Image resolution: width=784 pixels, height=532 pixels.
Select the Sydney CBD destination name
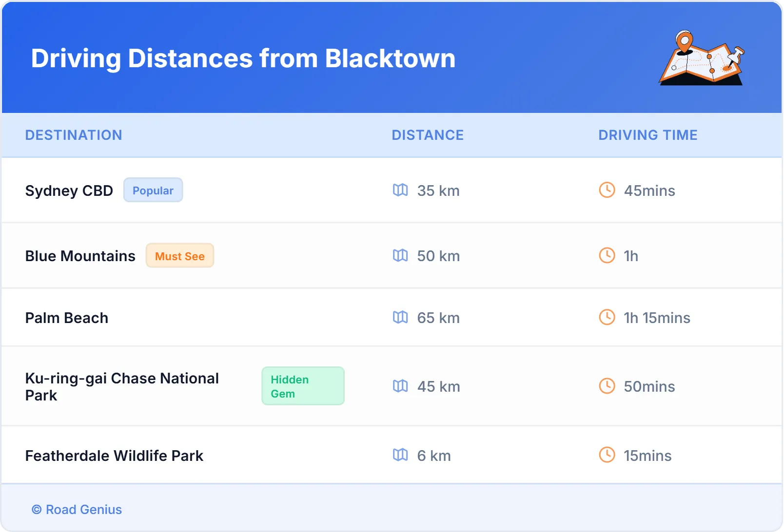pos(69,190)
